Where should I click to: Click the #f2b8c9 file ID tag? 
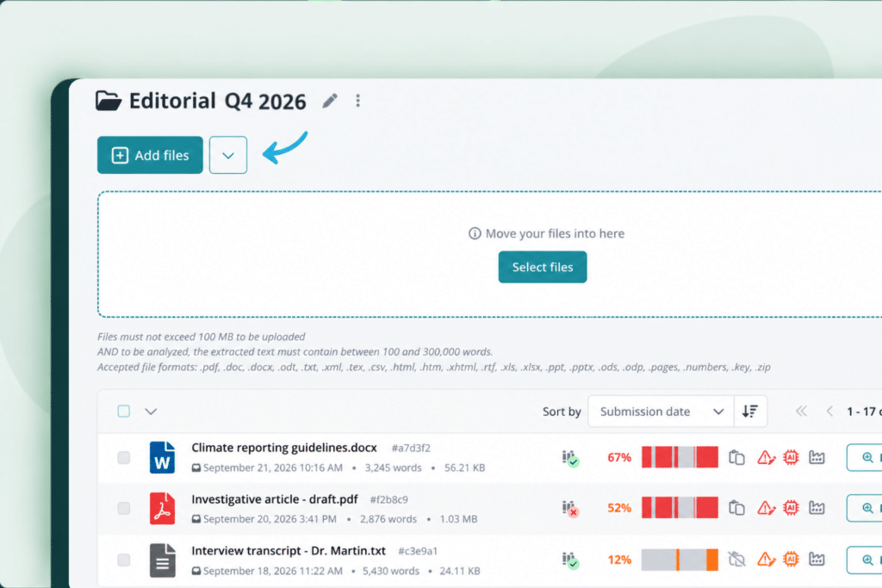pos(389,499)
